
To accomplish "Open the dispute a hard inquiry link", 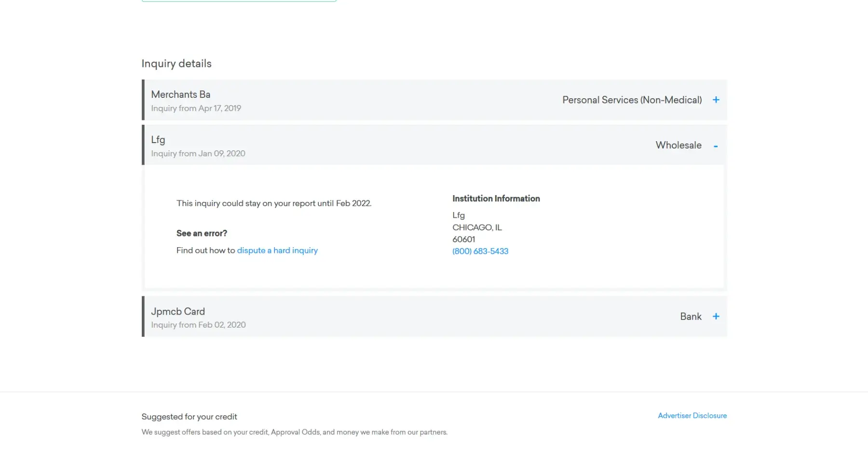I will [277, 251].
